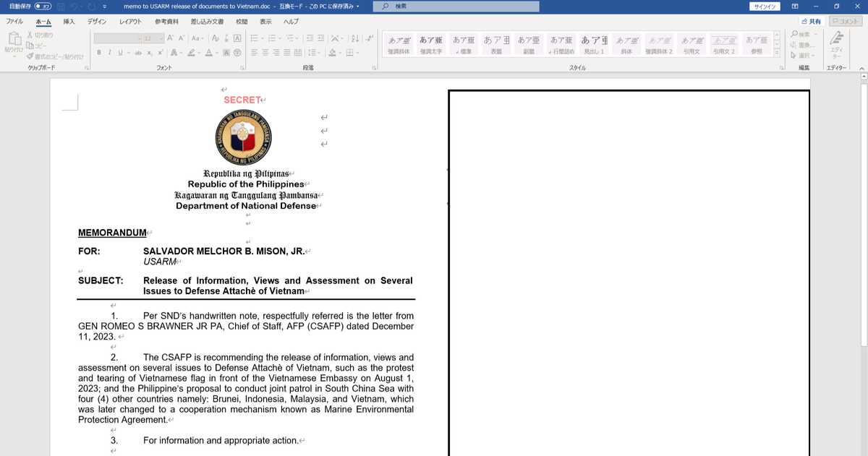
Task: Open the multilevel list dropdown
Action: click(x=297, y=38)
